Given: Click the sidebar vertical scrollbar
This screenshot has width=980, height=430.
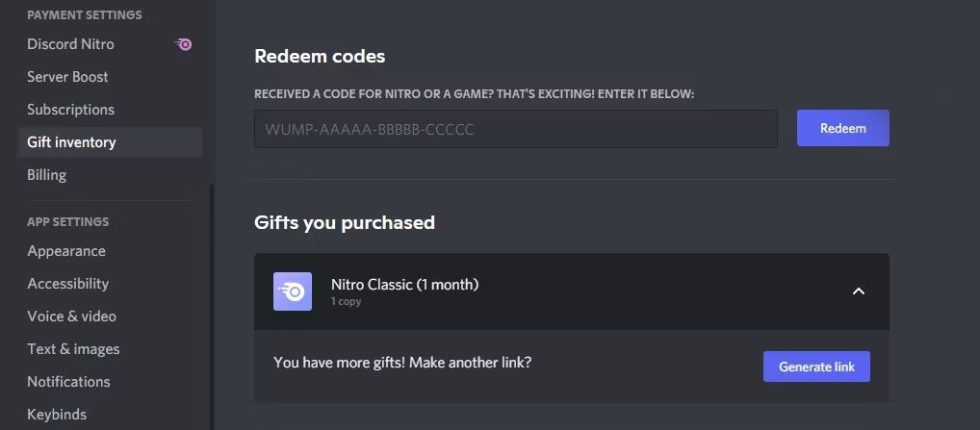Looking at the screenshot, I should click(211, 289).
